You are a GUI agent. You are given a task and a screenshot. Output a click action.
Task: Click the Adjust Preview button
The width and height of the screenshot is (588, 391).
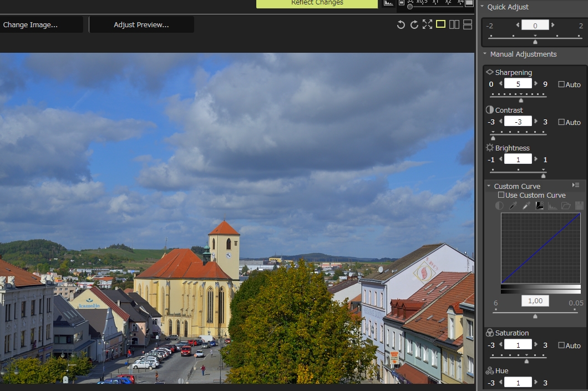coord(141,25)
